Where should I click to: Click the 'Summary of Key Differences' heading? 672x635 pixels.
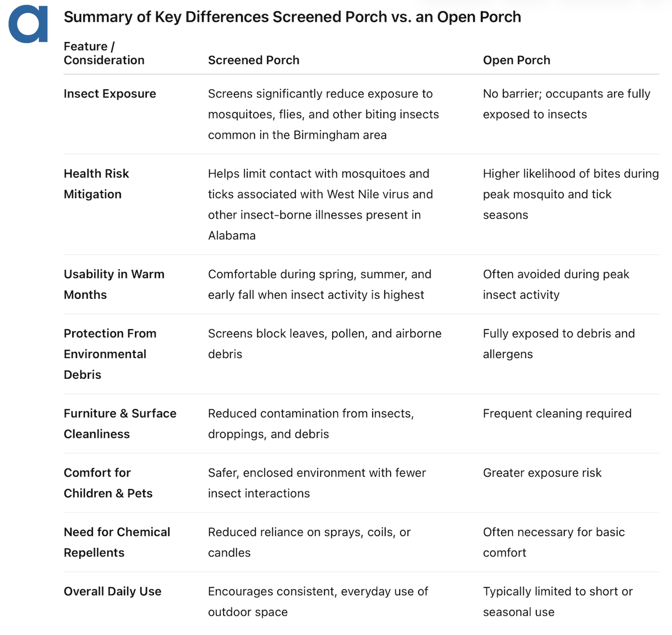pyautogui.click(x=292, y=17)
